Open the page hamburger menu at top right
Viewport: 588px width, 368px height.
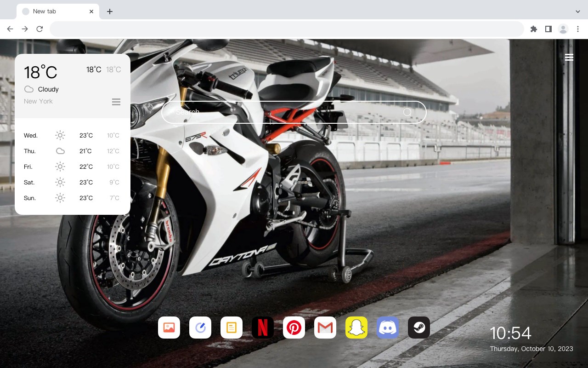click(x=569, y=57)
